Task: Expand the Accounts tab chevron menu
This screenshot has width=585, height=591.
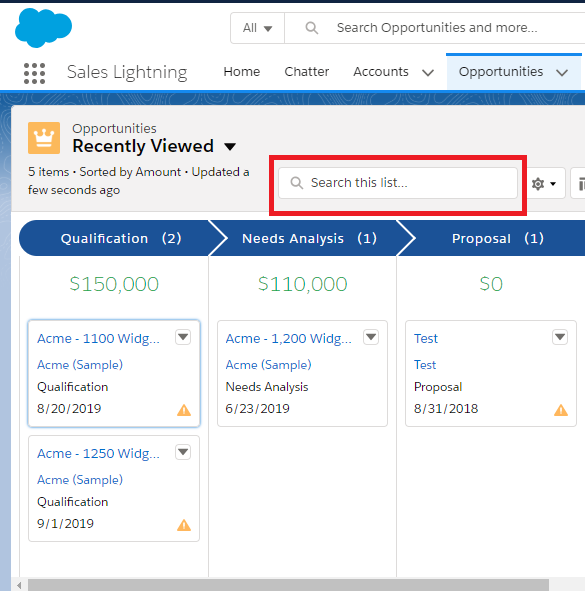Action: 428,72
